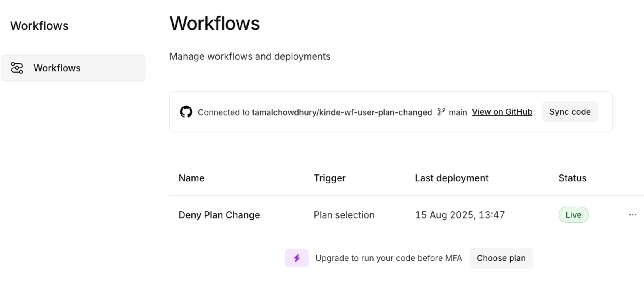Click the upgrade banner text about MFA
The height and width of the screenshot is (285, 644).
[x=388, y=258]
